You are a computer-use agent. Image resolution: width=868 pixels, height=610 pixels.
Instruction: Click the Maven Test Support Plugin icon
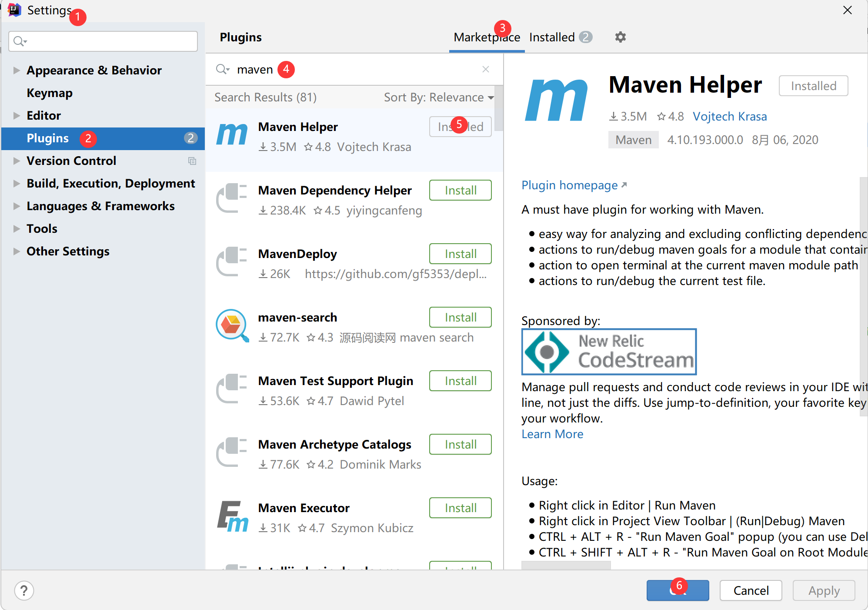(232, 389)
